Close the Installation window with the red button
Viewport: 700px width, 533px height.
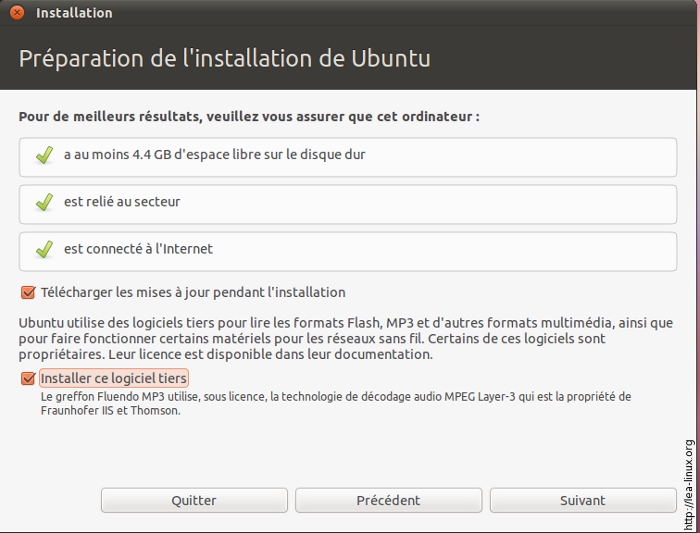(17, 13)
